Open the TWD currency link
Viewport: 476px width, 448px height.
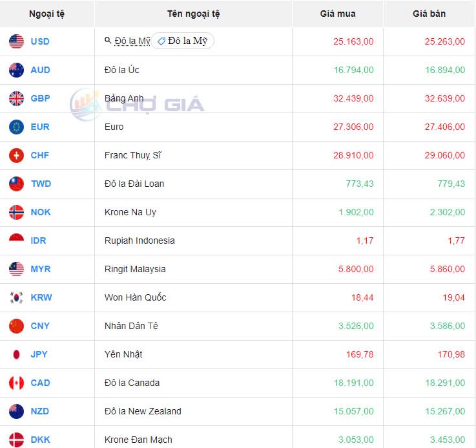coord(41,184)
